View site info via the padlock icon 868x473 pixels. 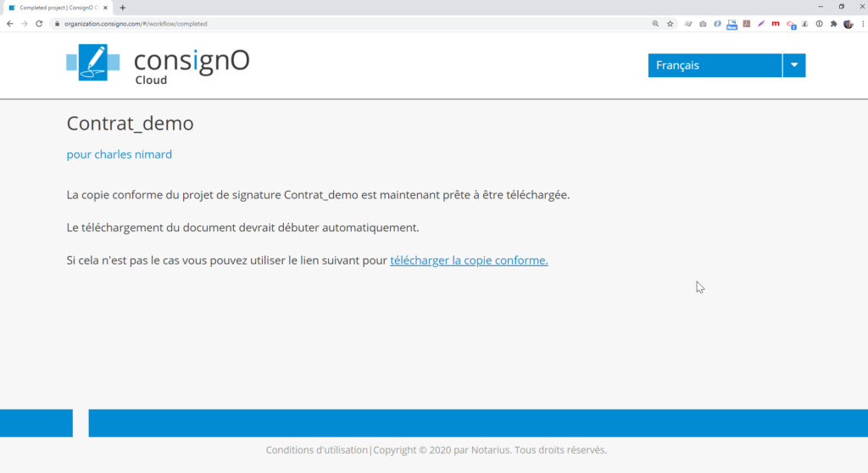point(58,24)
